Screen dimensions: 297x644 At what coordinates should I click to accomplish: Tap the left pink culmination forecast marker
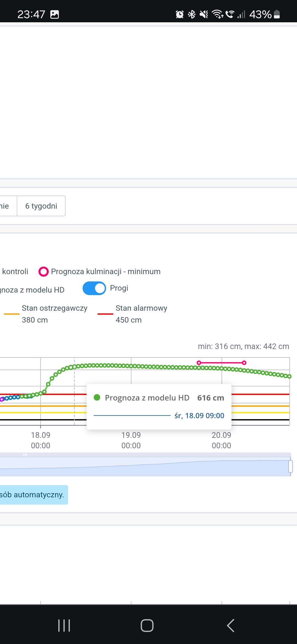[x=199, y=363]
